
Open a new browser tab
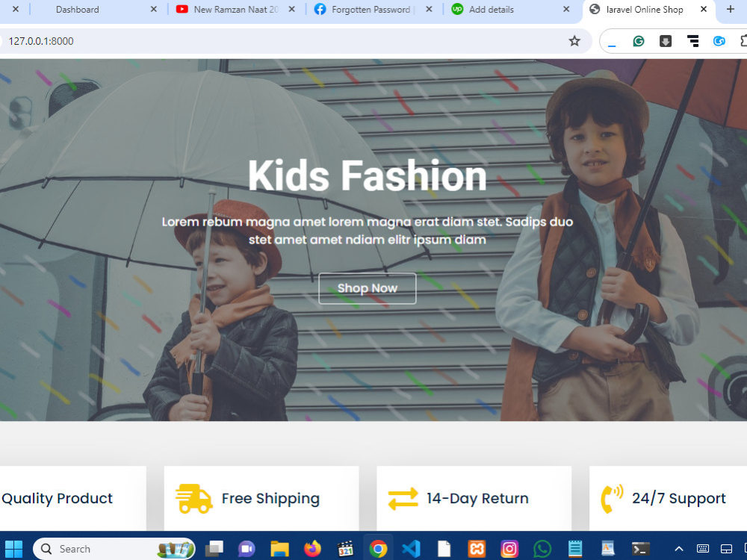731,9
